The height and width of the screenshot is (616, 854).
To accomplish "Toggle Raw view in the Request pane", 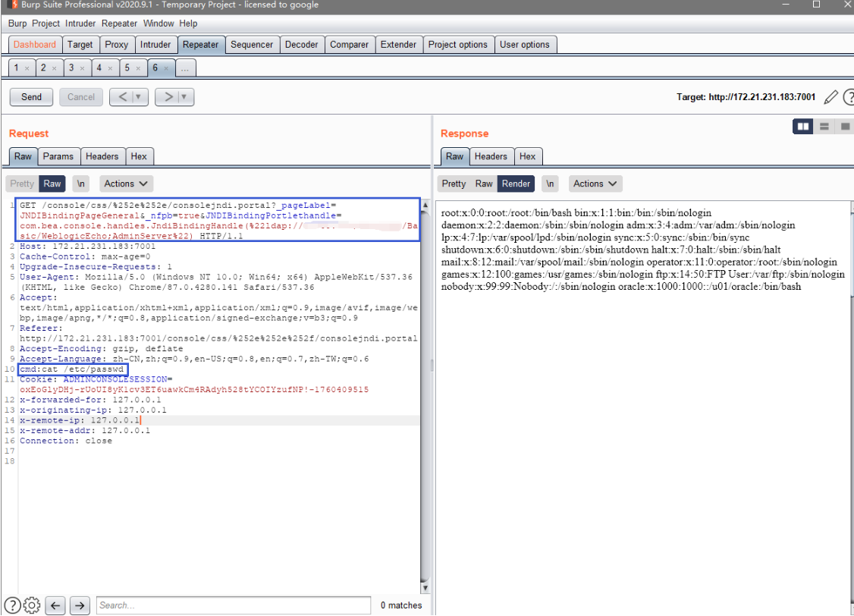I will (52, 184).
